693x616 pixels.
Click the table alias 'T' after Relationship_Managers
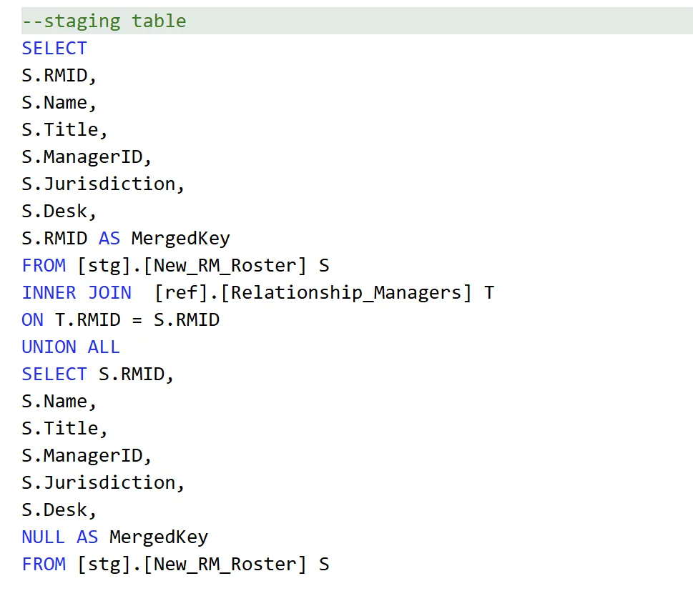(489, 293)
